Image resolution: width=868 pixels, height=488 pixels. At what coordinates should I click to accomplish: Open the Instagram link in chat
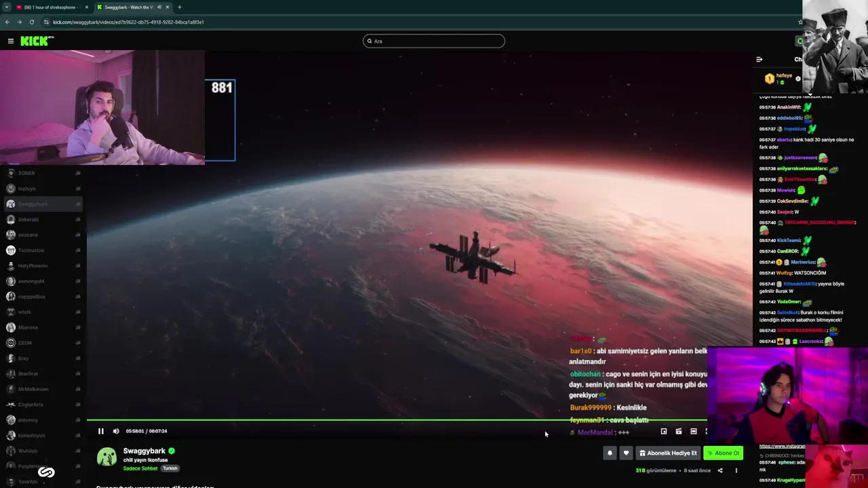point(782,447)
